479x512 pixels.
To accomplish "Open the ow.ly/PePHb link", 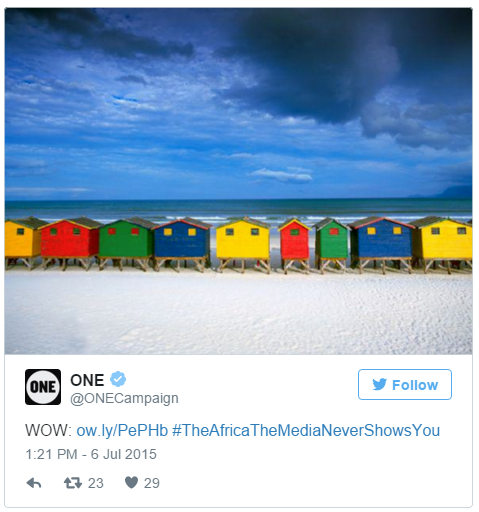I will click(122, 430).
